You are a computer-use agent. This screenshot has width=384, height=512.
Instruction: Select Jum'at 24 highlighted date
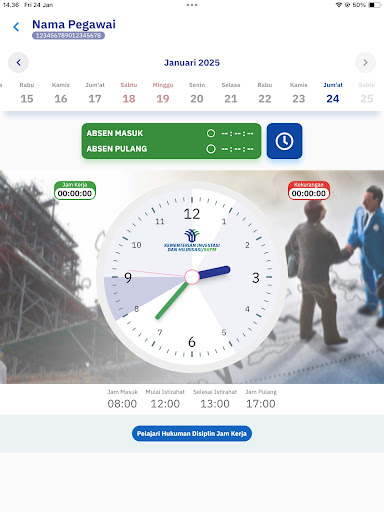pos(333,93)
